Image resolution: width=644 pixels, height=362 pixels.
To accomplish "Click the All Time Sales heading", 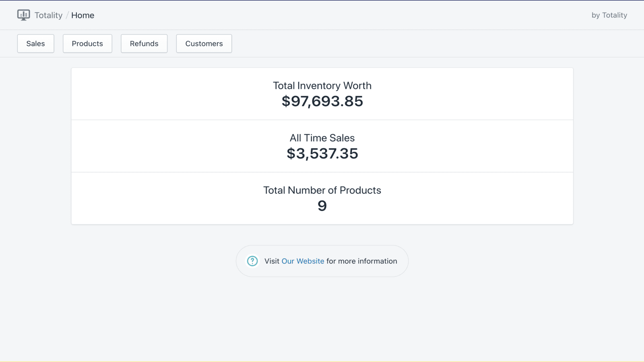I will click(x=322, y=138).
